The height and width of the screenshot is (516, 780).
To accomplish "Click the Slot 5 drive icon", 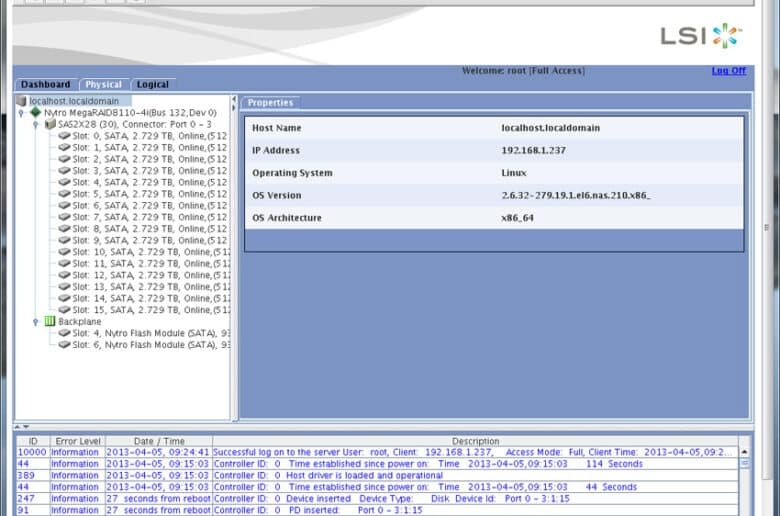I will coord(64,194).
